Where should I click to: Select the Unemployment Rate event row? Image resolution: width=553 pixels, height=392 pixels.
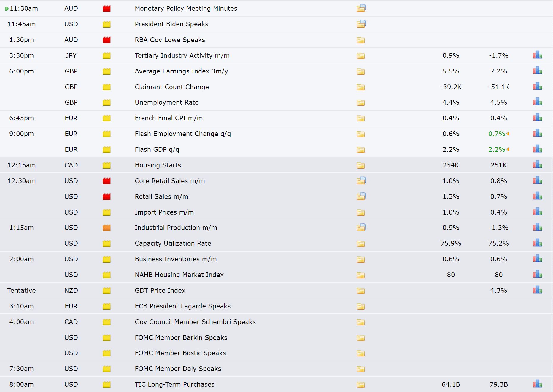pyautogui.click(x=276, y=102)
